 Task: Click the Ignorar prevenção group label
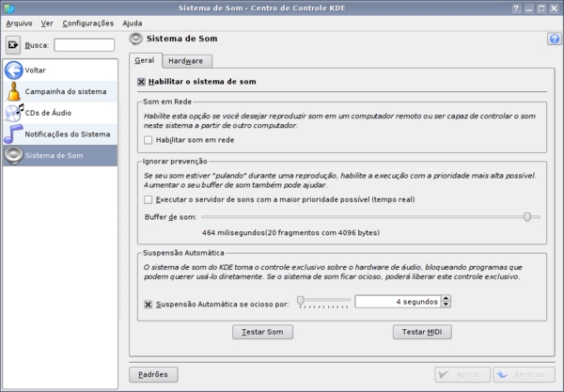tap(175, 161)
